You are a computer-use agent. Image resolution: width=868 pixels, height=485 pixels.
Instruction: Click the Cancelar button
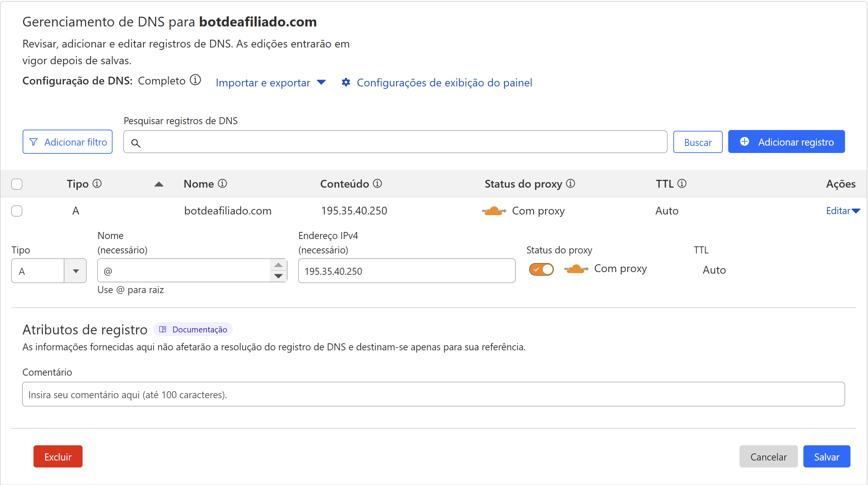768,457
